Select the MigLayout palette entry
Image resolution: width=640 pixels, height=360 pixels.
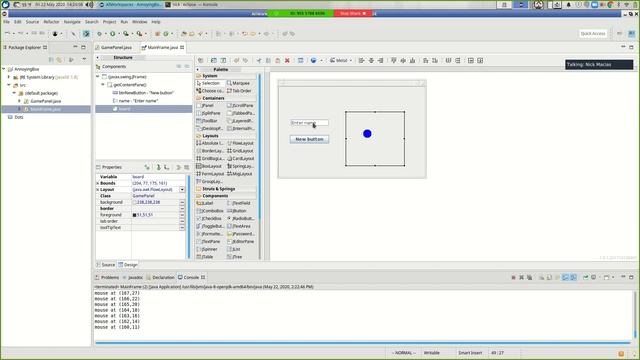[x=240, y=174]
